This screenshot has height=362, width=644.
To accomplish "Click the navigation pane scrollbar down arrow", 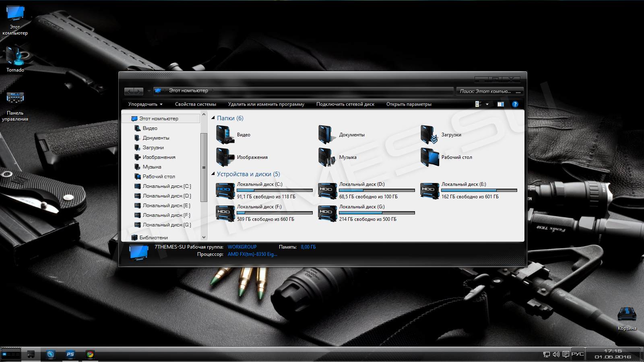I will tap(204, 237).
